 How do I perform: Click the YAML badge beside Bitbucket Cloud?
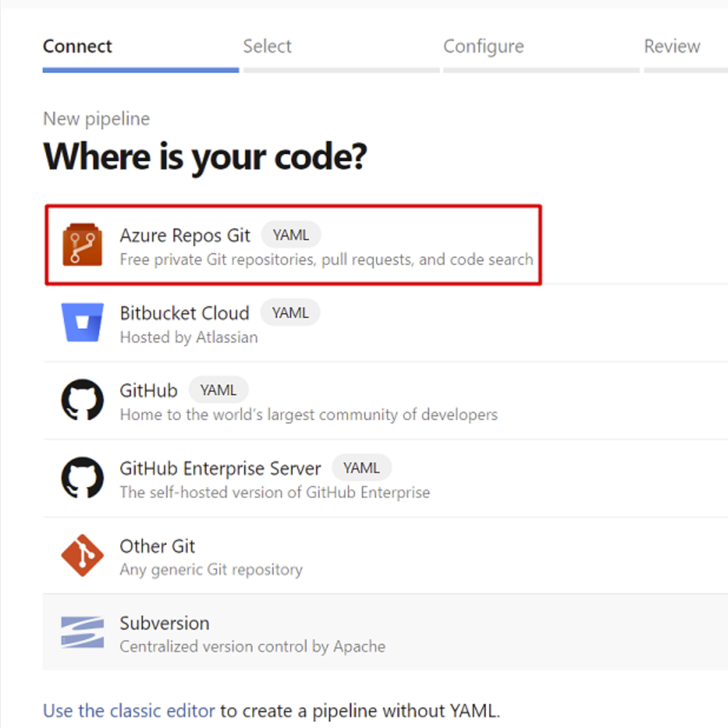pos(290,313)
